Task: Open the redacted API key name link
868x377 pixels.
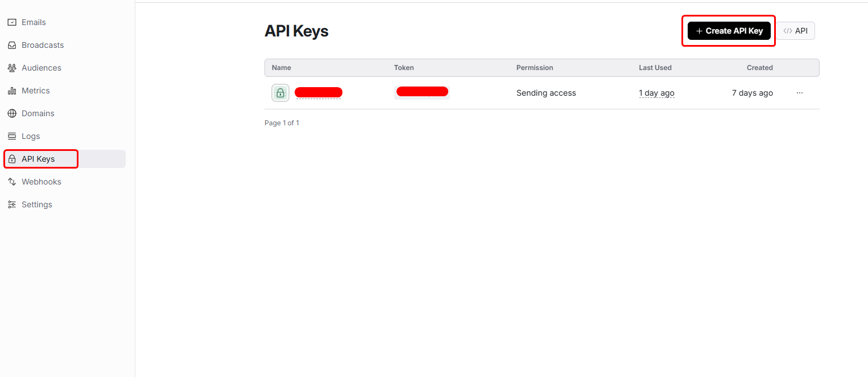Action: click(x=318, y=92)
